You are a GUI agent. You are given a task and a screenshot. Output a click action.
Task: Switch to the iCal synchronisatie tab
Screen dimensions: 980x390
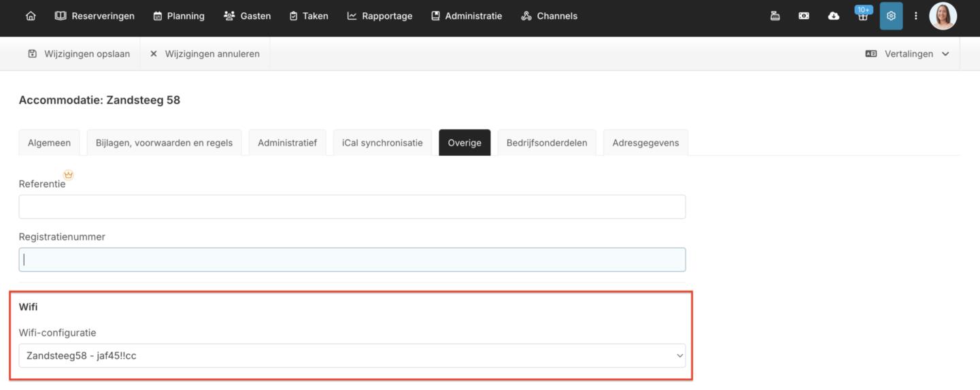tap(382, 143)
